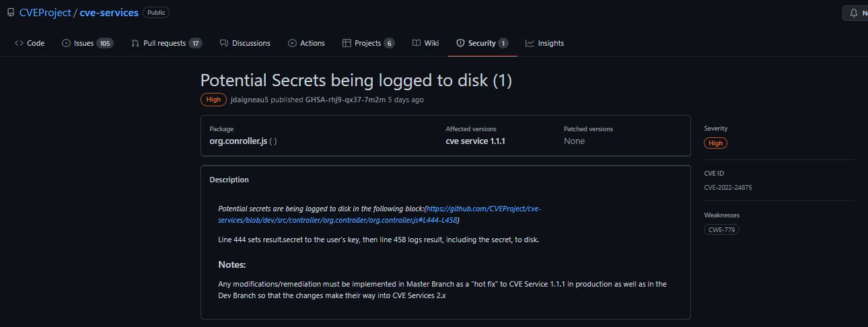This screenshot has width=868, height=327.
Task: Click the Insights graph icon
Action: tap(530, 43)
